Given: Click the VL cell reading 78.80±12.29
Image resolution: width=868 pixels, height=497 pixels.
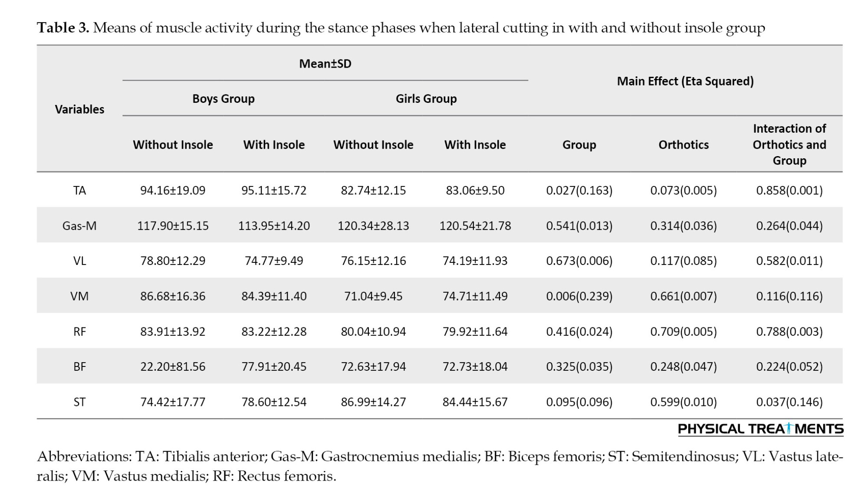Looking at the screenshot, I should 173,261.
